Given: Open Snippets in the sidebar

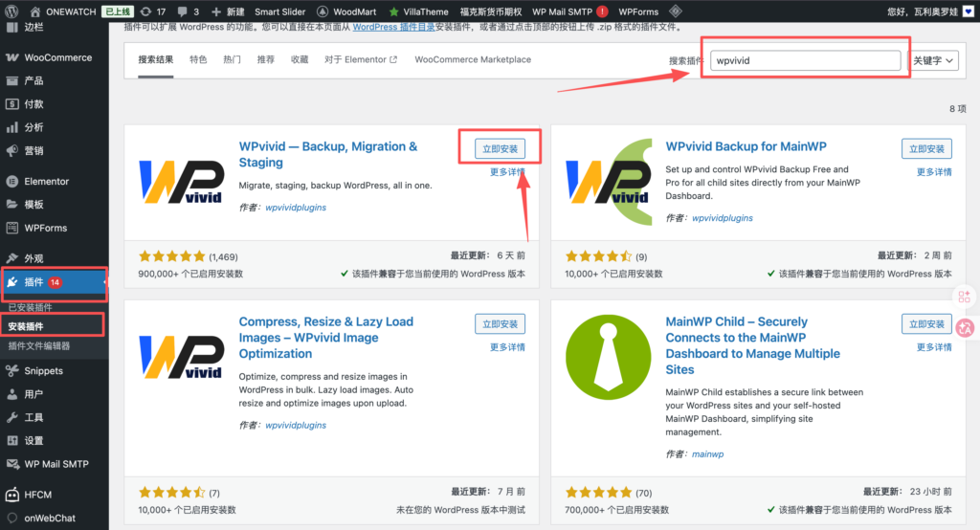Looking at the screenshot, I should click(55, 370).
